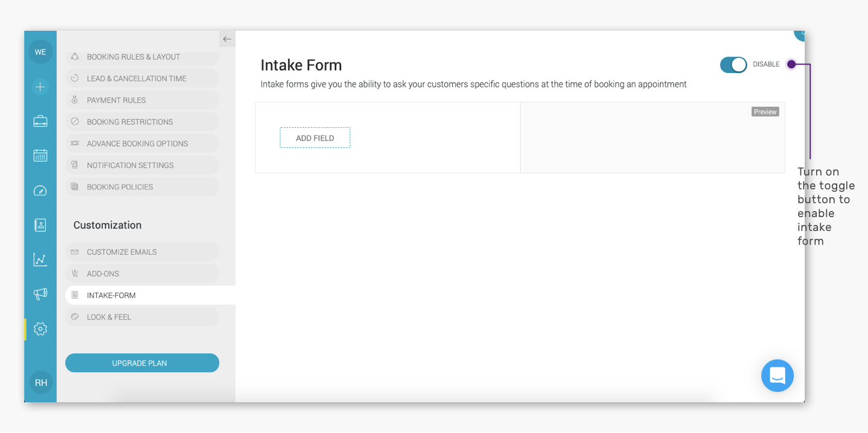Image resolution: width=868 pixels, height=433 pixels.
Task: Select the services briefcase icon
Action: pyautogui.click(x=40, y=121)
